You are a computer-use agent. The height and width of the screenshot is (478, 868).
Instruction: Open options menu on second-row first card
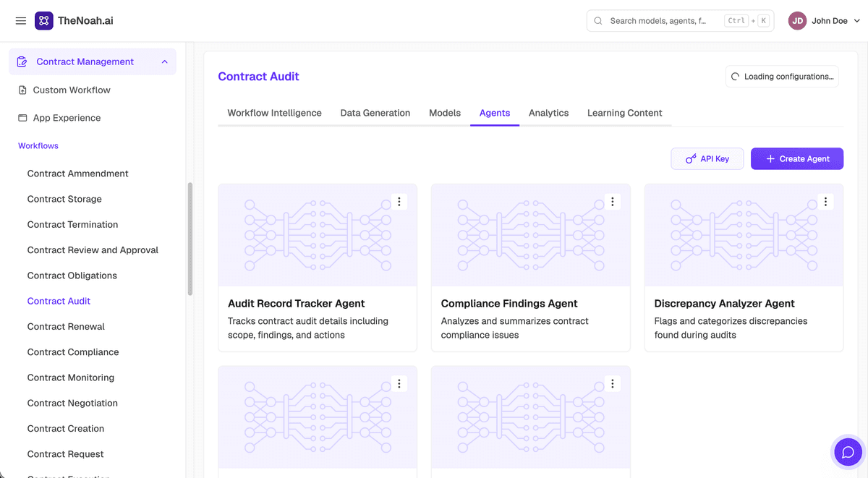(x=399, y=384)
